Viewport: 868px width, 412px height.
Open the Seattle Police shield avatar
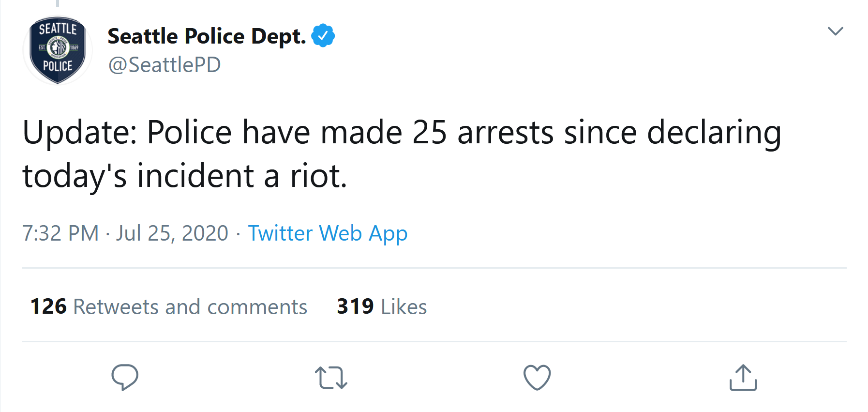(58, 50)
